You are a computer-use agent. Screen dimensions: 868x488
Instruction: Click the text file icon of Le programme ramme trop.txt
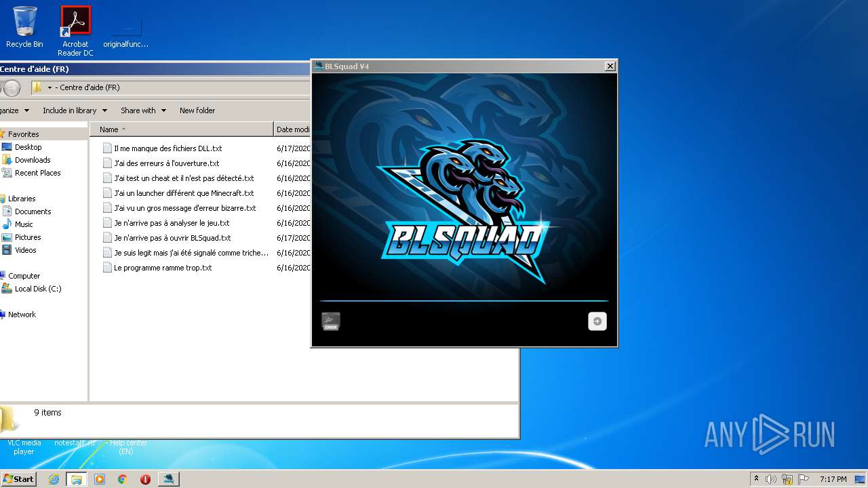click(107, 268)
